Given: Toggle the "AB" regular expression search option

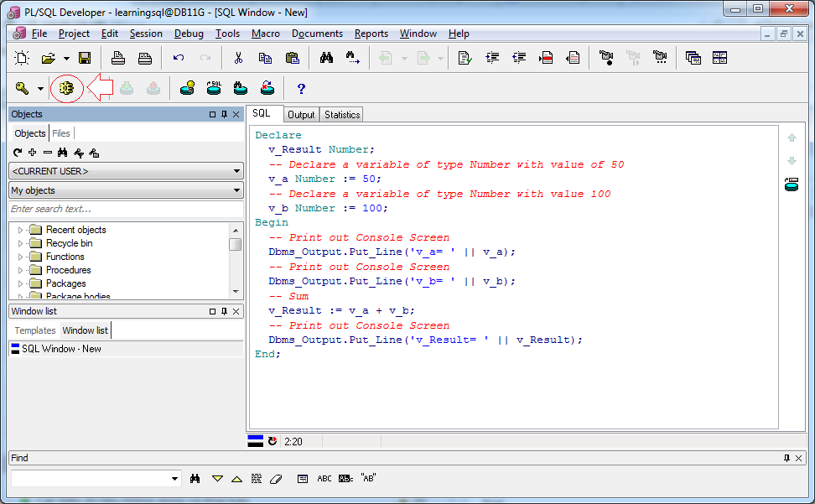Looking at the screenshot, I should [x=368, y=478].
